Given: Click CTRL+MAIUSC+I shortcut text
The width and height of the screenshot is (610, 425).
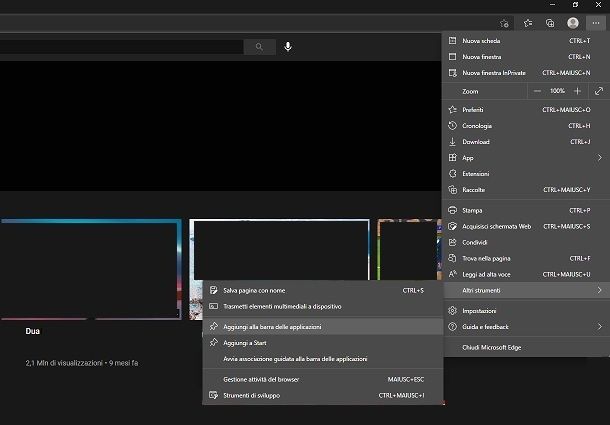Looking at the screenshot, I should coord(401,395).
